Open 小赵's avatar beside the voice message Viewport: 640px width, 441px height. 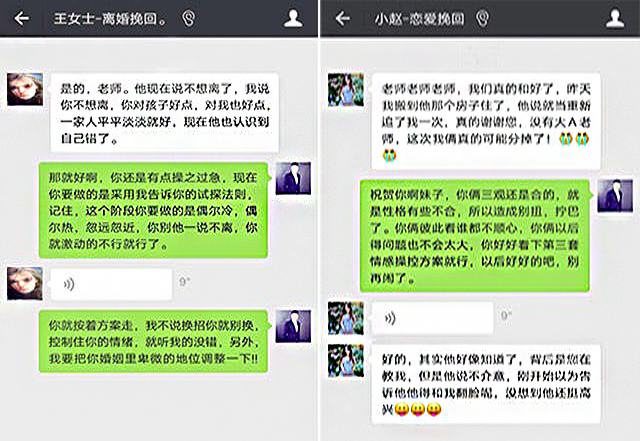point(346,318)
